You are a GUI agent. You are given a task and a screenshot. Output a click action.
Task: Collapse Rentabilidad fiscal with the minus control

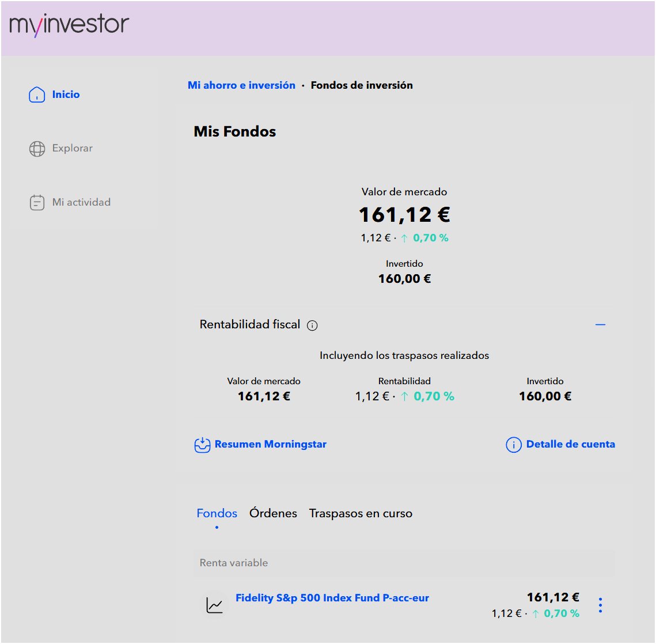(x=601, y=325)
